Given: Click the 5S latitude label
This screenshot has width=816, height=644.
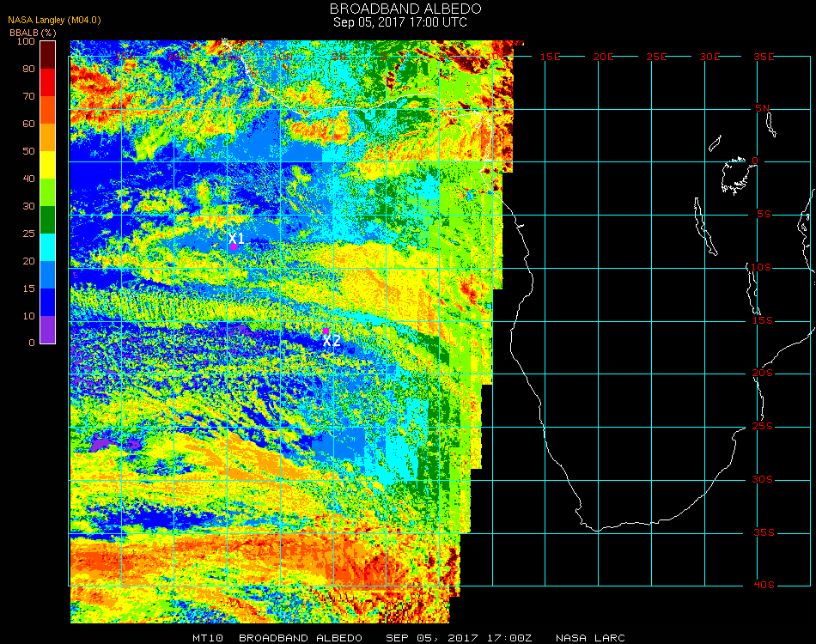Looking at the screenshot, I should click(x=764, y=215).
